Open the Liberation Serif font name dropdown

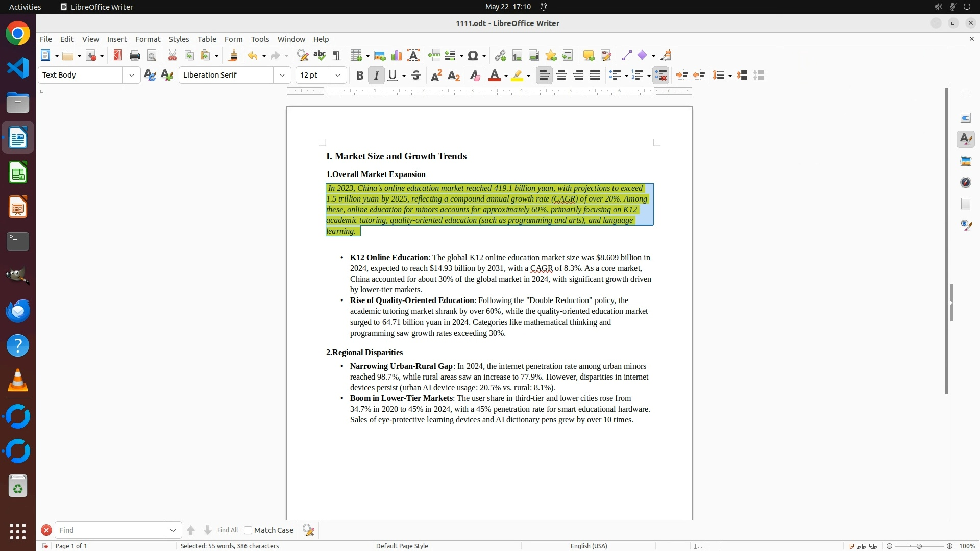coord(282,75)
